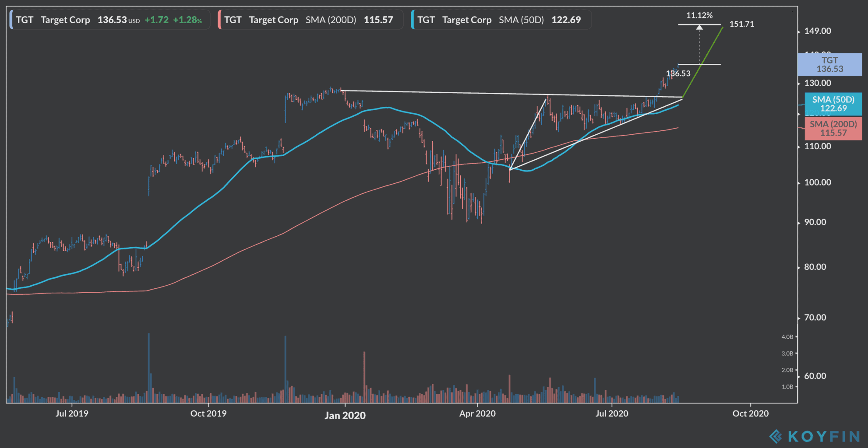The width and height of the screenshot is (868, 448).
Task: Click the blue TGT legend color bar
Action: click(x=11, y=20)
